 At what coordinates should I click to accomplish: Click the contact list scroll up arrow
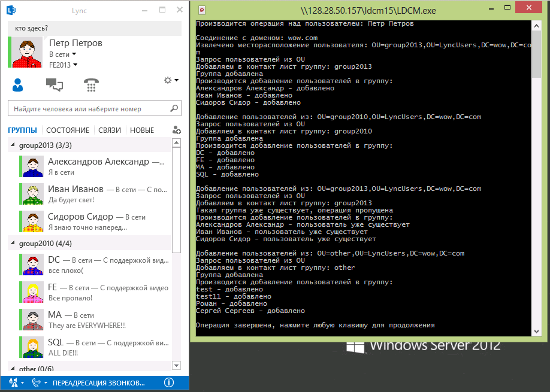point(176,142)
